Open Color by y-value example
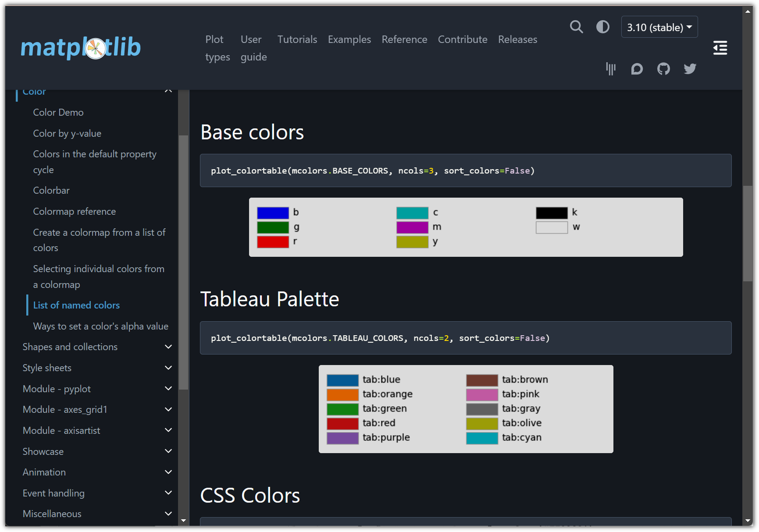The width and height of the screenshot is (759, 532). (x=67, y=133)
